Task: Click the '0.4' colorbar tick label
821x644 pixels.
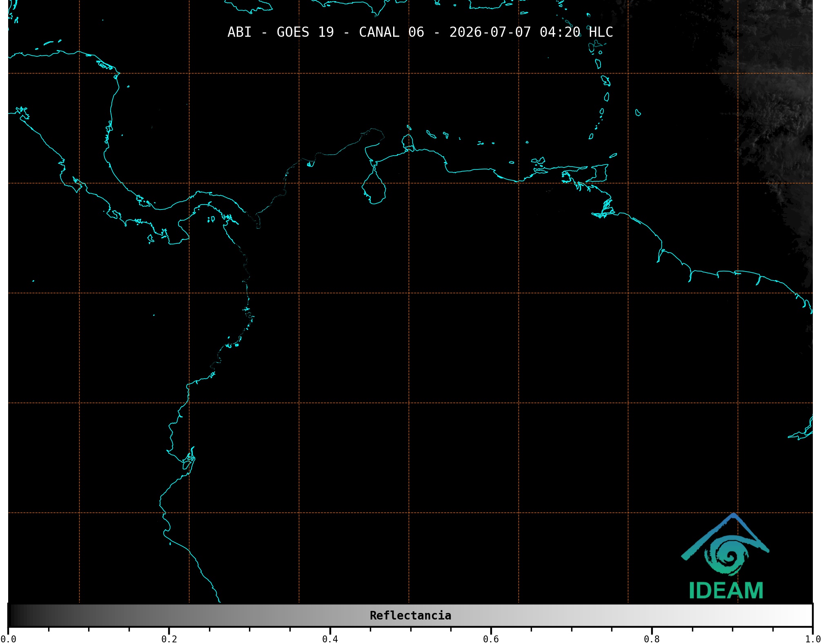Action: click(x=330, y=639)
